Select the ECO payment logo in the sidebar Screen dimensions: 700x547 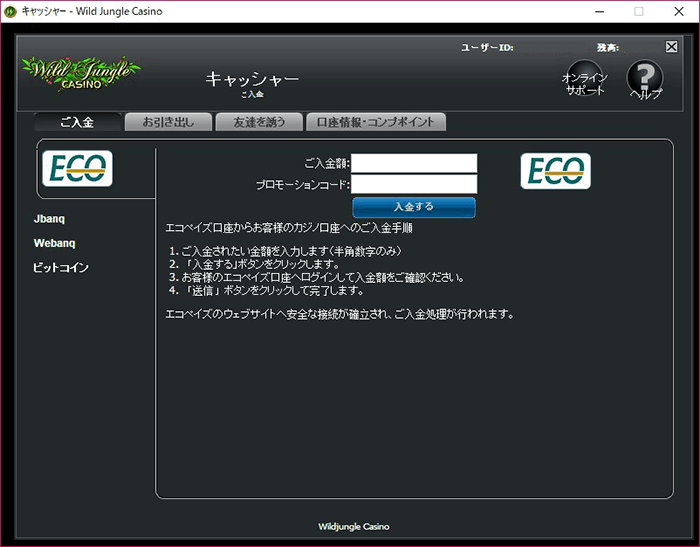[77, 168]
